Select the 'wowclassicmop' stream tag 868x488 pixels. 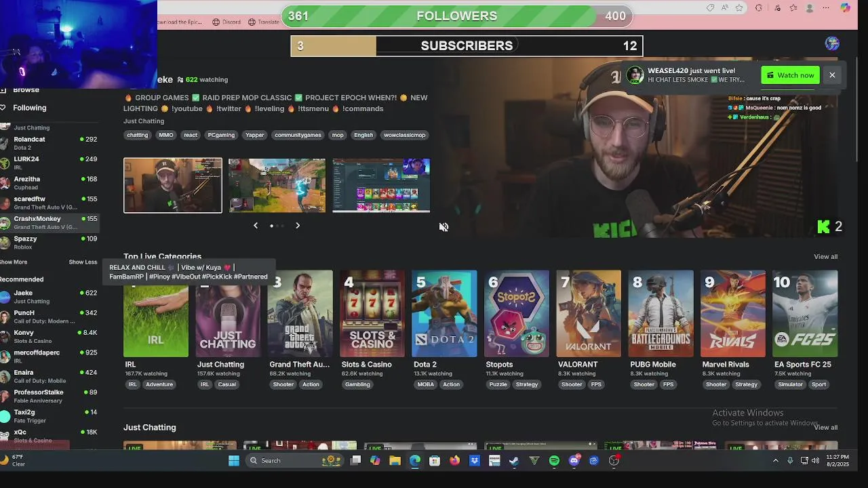pyautogui.click(x=405, y=135)
